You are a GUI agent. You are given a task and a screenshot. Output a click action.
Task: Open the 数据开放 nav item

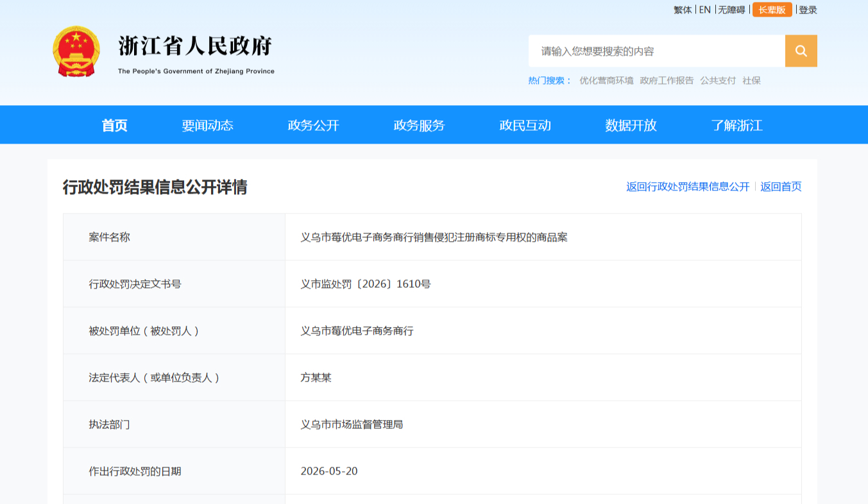[631, 125]
